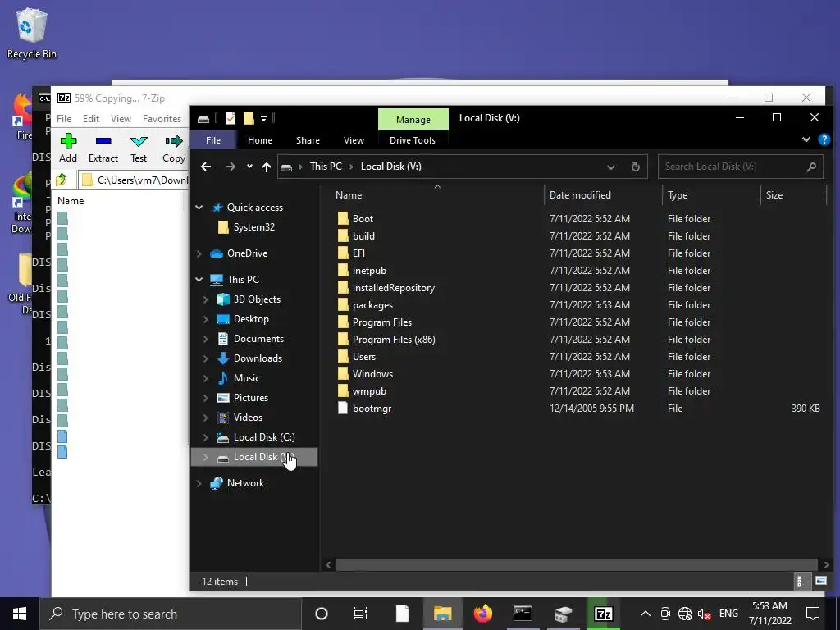Open Command Prompt from taskbar
840x630 pixels.
[x=523, y=614]
